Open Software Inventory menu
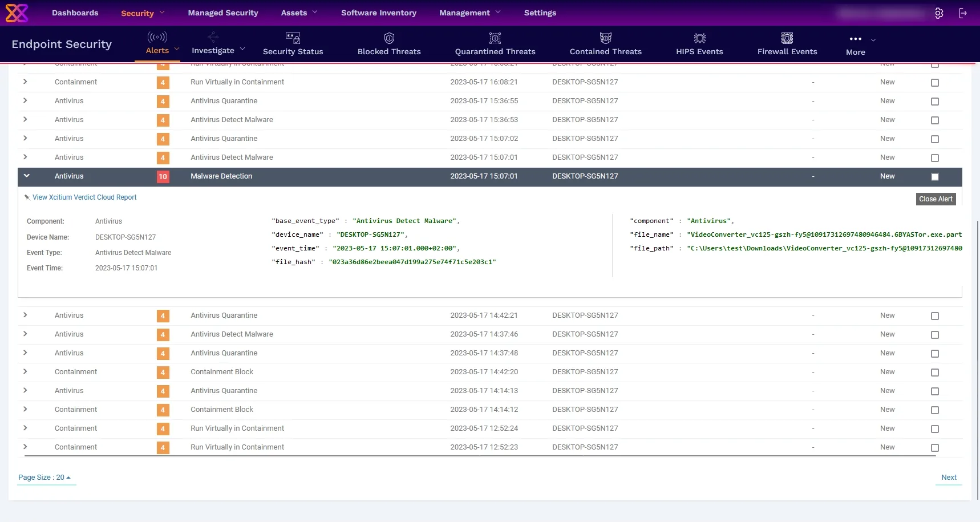The height and width of the screenshot is (522, 980). (x=379, y=13)
